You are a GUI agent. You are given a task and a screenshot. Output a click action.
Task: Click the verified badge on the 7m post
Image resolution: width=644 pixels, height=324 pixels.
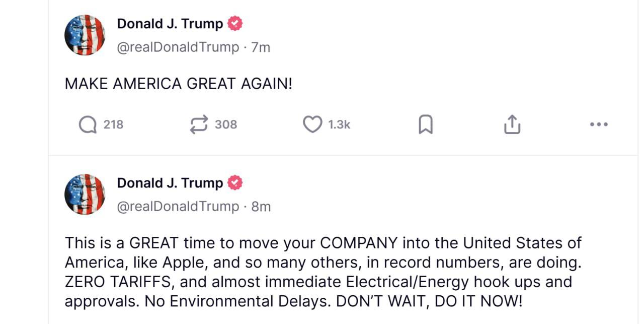(x=235, y=24)
